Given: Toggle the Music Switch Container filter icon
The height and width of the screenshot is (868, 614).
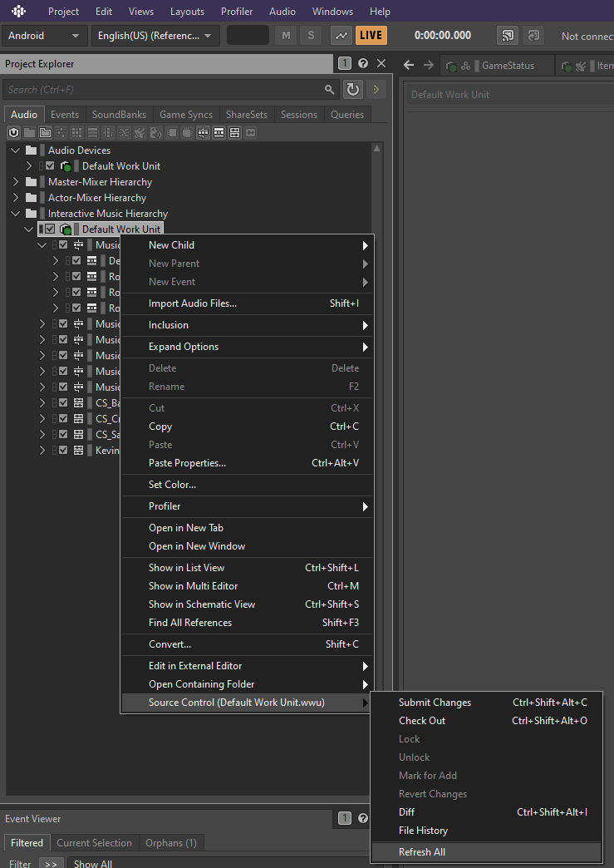Looking at the screenshot, I should [x=203, y=133].
